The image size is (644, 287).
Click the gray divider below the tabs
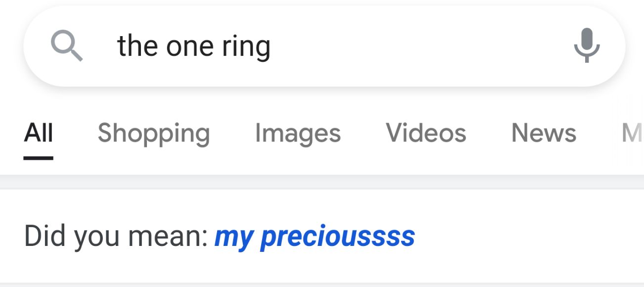tap(322, 182)
